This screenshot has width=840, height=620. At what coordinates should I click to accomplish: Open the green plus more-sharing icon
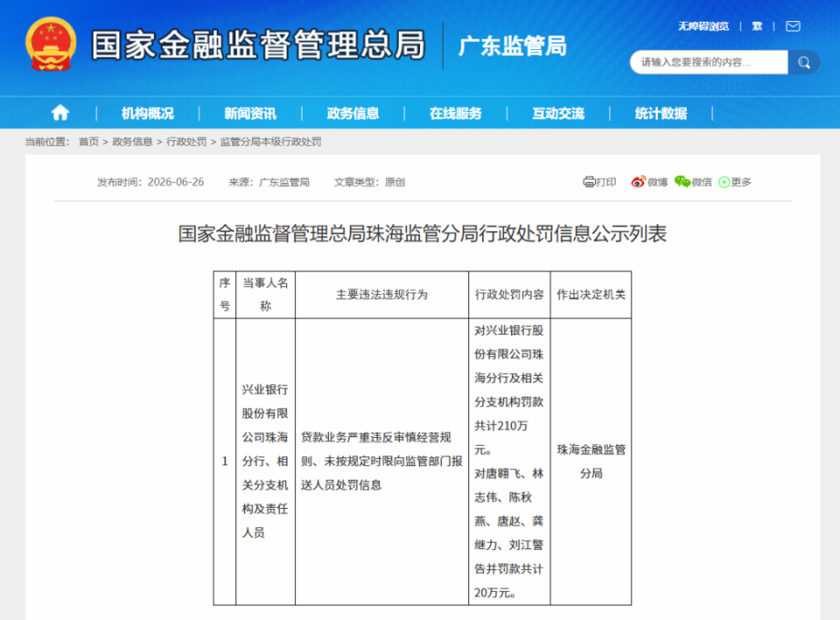click(724, 182)
